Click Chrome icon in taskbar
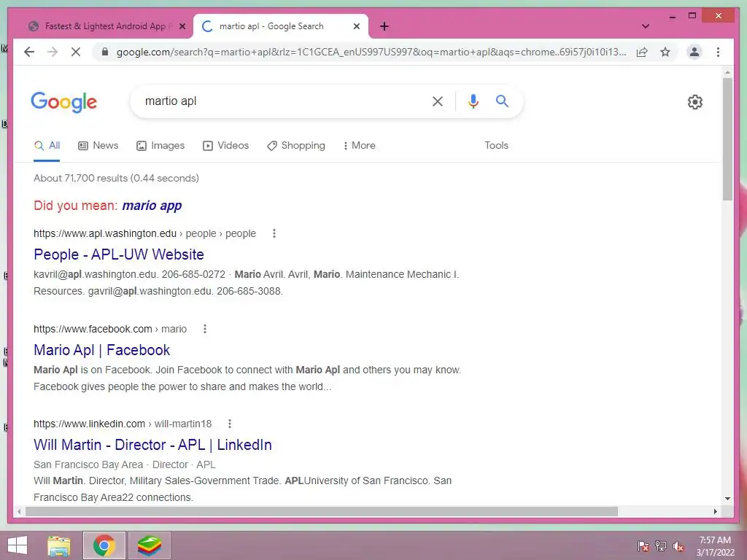The image size is (747, 560). click(x=104, y=545)
